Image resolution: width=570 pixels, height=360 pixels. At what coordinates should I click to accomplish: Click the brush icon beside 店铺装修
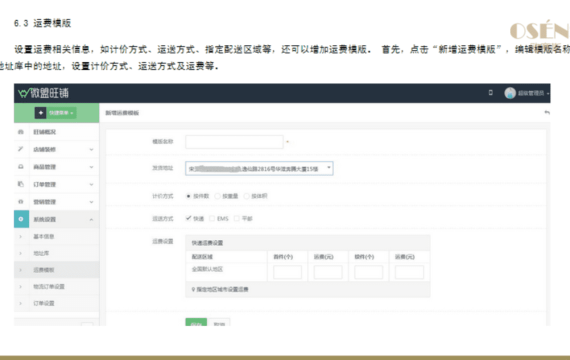21,149
